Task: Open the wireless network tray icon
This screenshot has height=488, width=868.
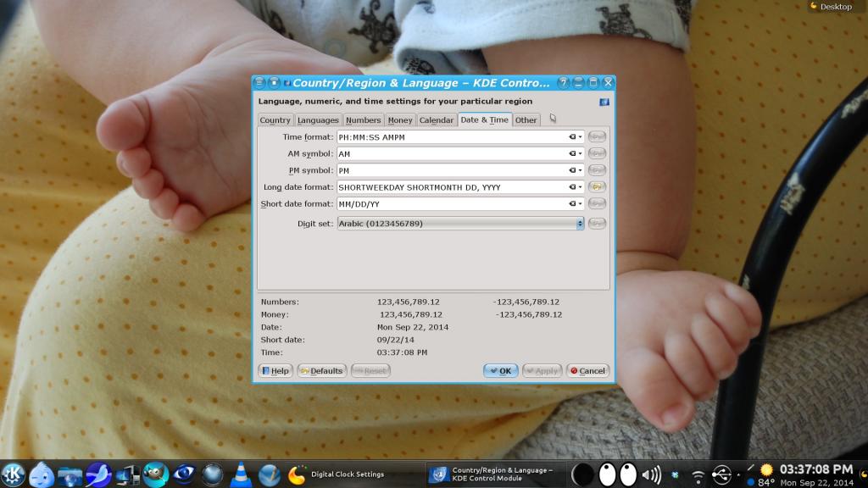Action: pyautogui.click(x=698, y=475)
